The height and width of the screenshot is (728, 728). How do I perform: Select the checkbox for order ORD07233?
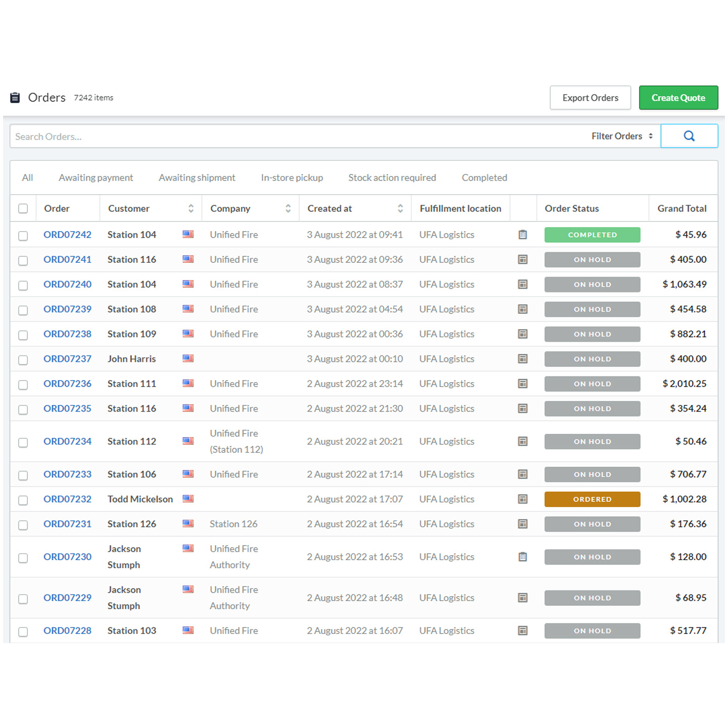23,475
